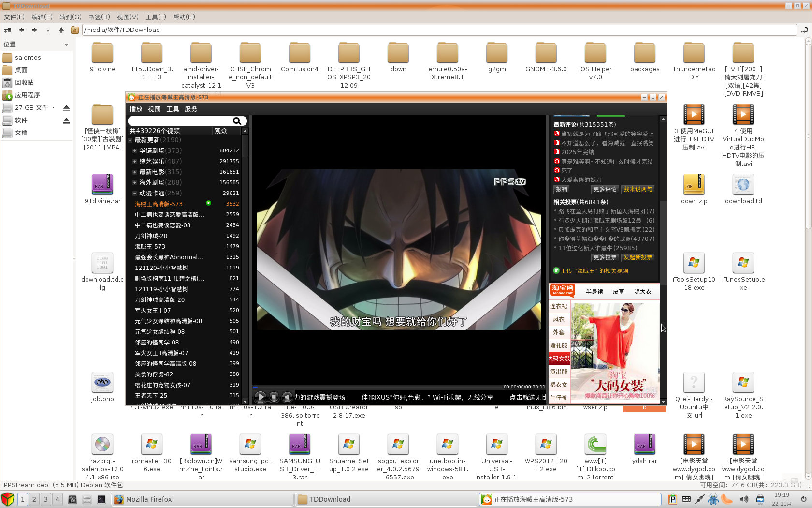Select the download.td file icon

[743, 184]
